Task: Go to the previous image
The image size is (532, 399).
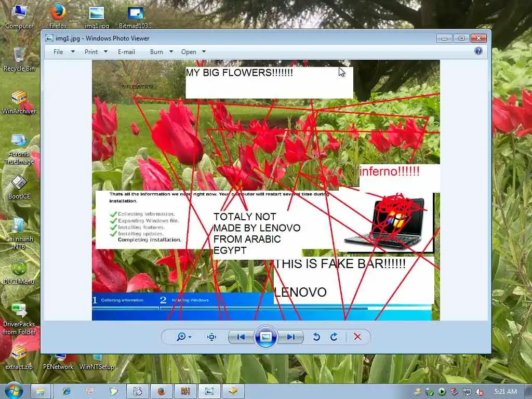Action: pyautogui.click(x=241, y=337)
